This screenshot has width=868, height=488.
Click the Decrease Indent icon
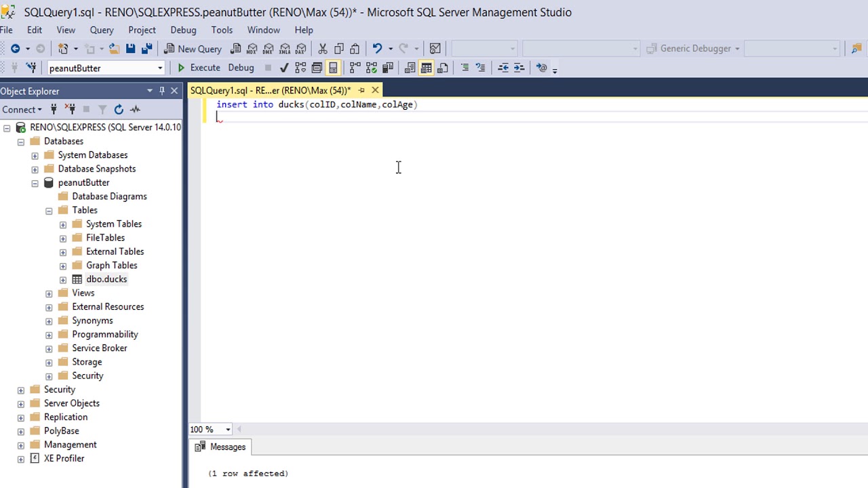pos(503,68)
